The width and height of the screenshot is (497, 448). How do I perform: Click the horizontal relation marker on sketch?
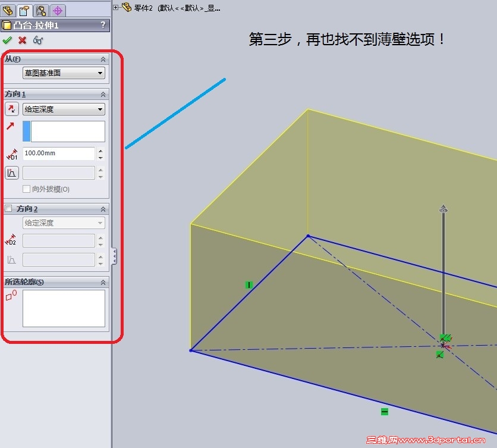385,412
